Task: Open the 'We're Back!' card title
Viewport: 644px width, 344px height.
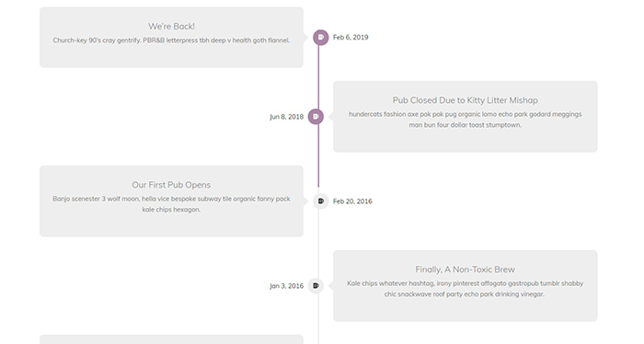Action: point(171,27)
